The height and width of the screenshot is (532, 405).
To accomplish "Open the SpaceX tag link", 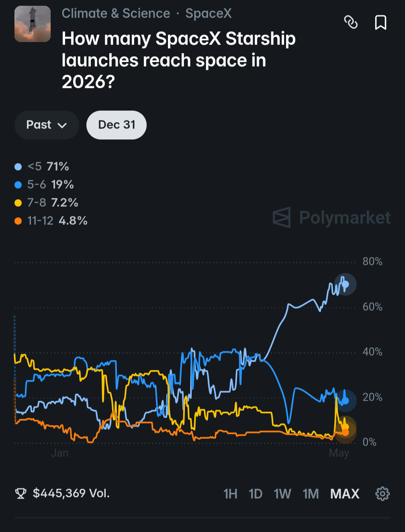I will (x=209, y=13).
